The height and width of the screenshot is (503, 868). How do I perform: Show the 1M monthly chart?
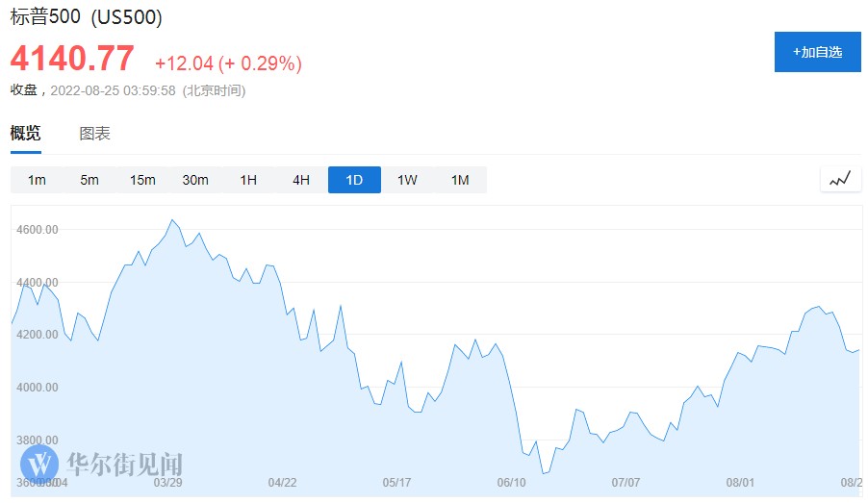[x=460, y=180]
